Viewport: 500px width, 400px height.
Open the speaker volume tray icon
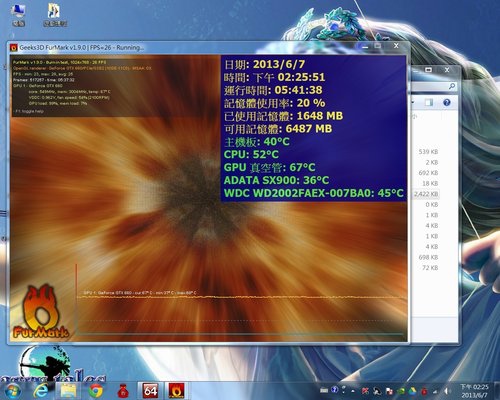click(447, 391)
